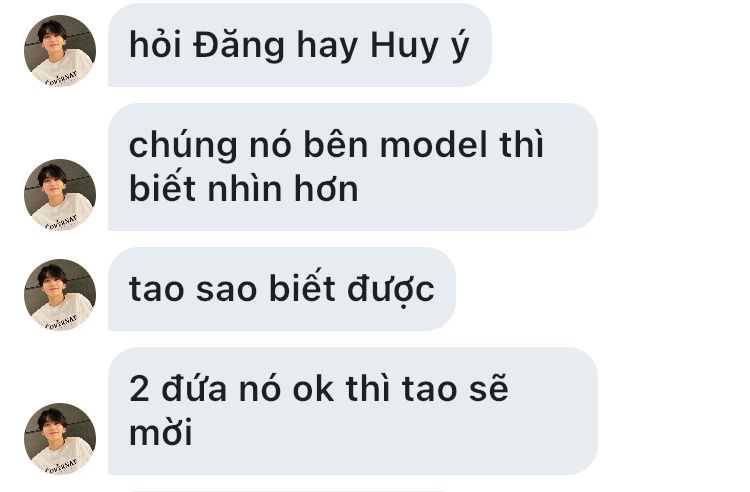The image size is (750, 492).
Task: Click the word 'sao' in third message
Action: [226, 290]
